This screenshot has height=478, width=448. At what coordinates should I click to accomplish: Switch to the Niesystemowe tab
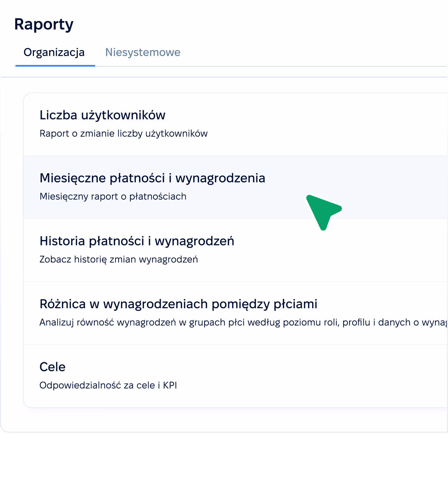(x=143, y=52)
